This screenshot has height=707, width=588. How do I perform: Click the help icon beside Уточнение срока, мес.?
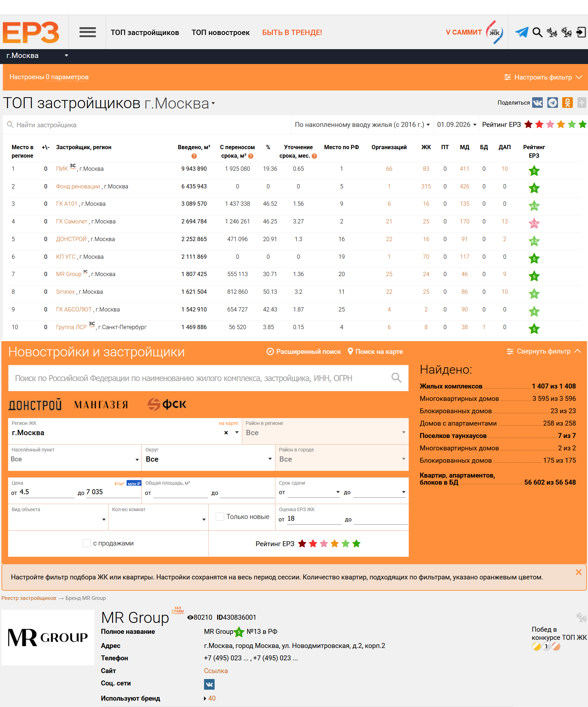pos(314,156)
